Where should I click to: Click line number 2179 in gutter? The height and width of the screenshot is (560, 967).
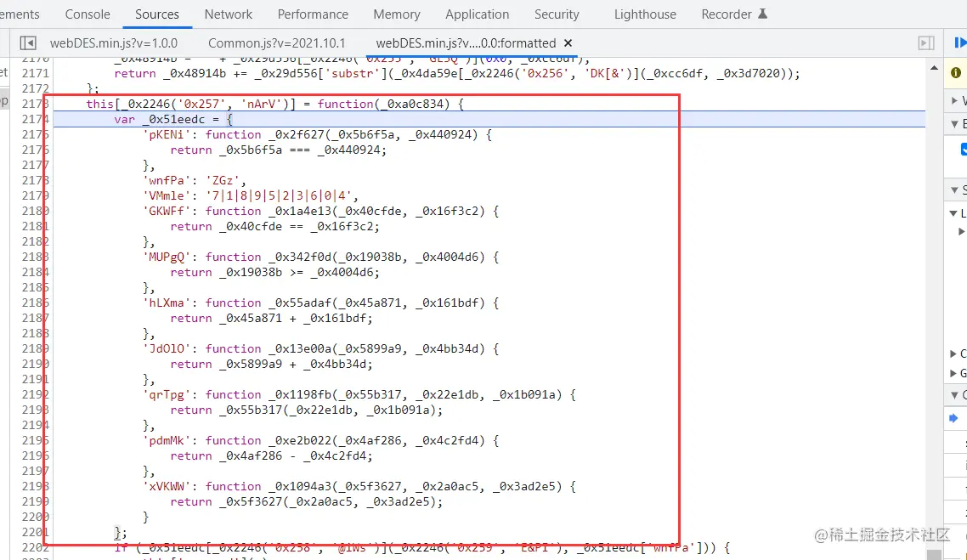point(35,196)
